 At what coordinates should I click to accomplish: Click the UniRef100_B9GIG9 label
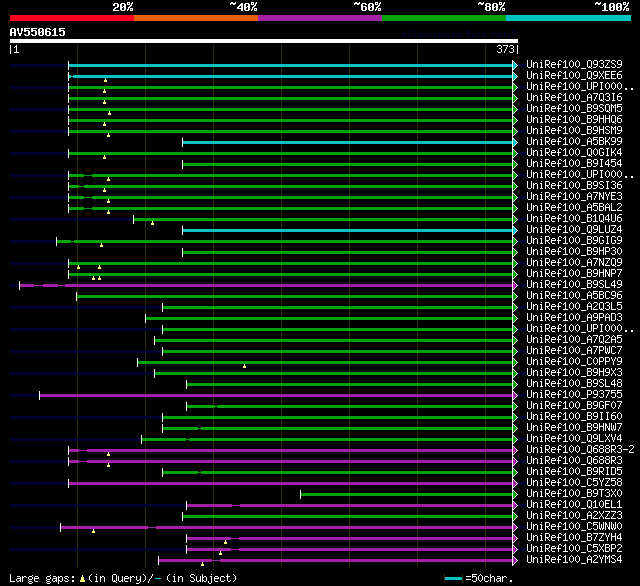(574, 241)
